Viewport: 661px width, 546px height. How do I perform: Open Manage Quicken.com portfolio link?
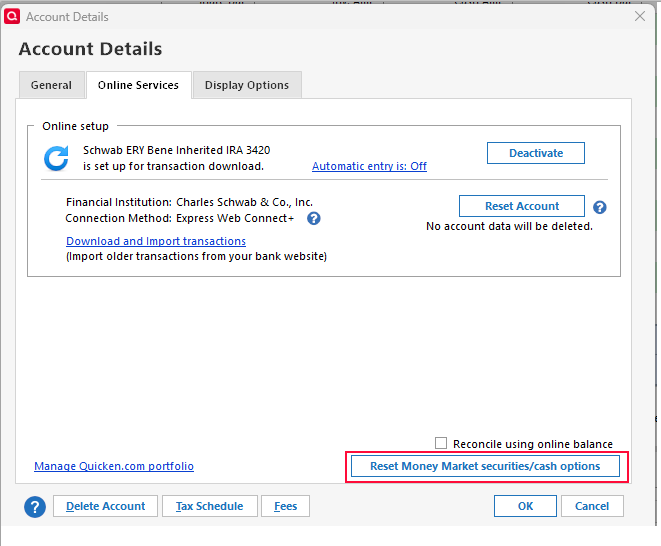coord(114,466)
